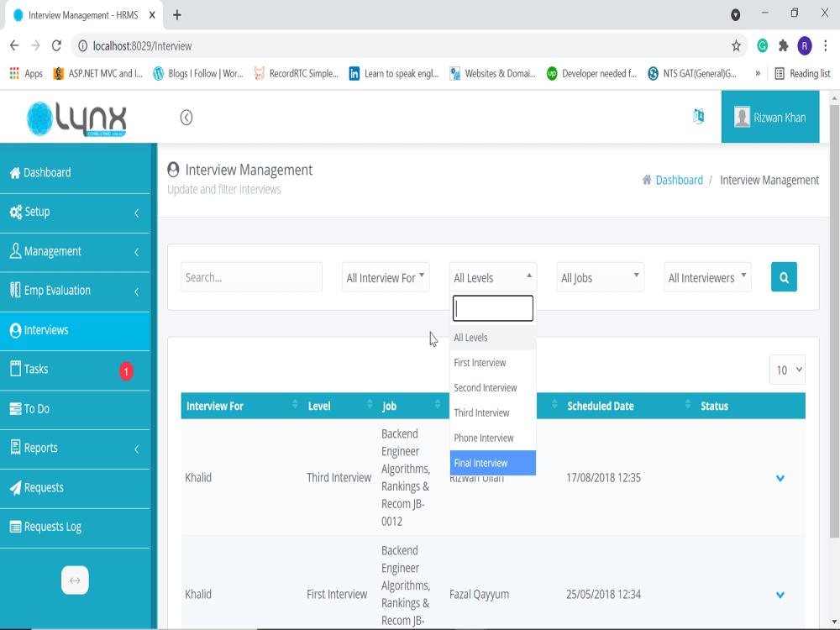This screenshot has height=630, width=840.
Task: Close the Interview Management tab
Action: coord(152,15)
